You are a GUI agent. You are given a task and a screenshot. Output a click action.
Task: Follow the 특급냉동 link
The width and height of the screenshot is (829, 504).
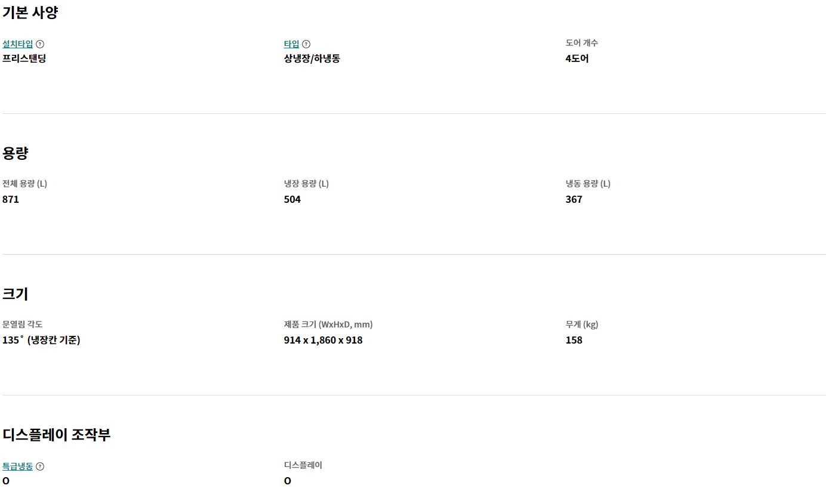[18, 466]
